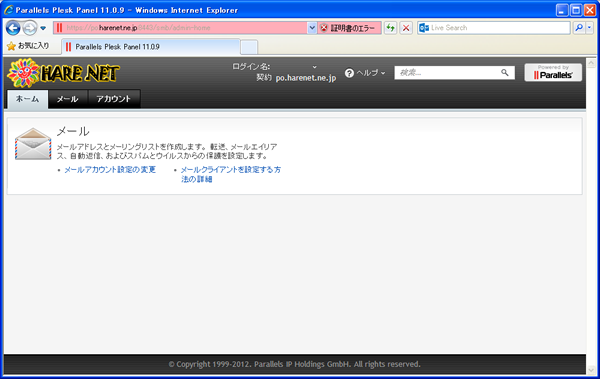Click the panel search magnifier icon
Image resolution: width=600 pixels, height=379 pixels.
[x=505, y=72]
